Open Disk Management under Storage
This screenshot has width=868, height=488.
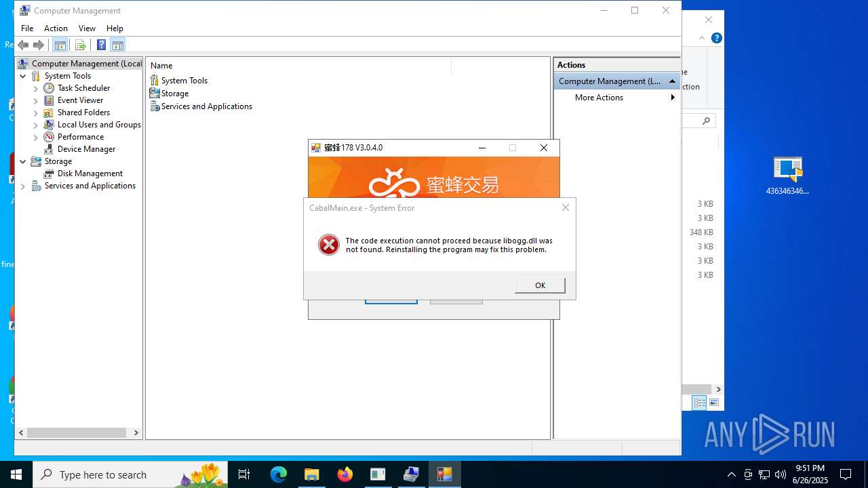click(90, 174)
